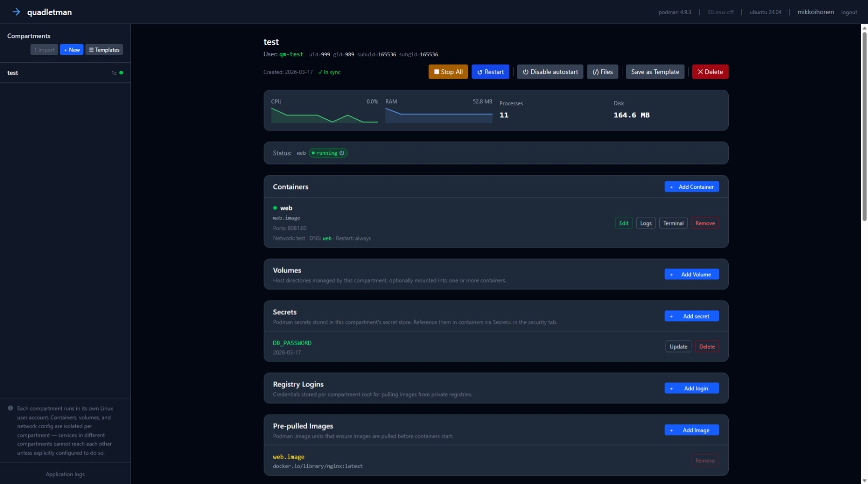Toggle web container off via power icon in running badge

pyautogui.click(x=341, y=153)
